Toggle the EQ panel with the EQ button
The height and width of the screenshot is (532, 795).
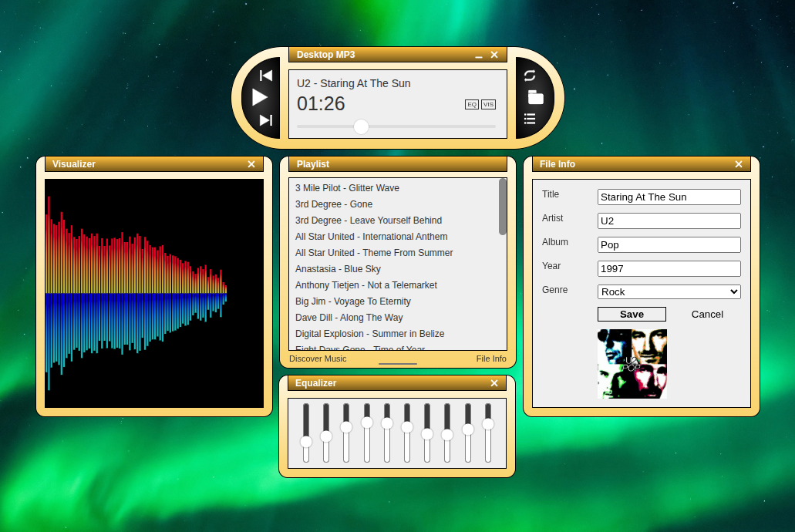click(x=471, y=104)
